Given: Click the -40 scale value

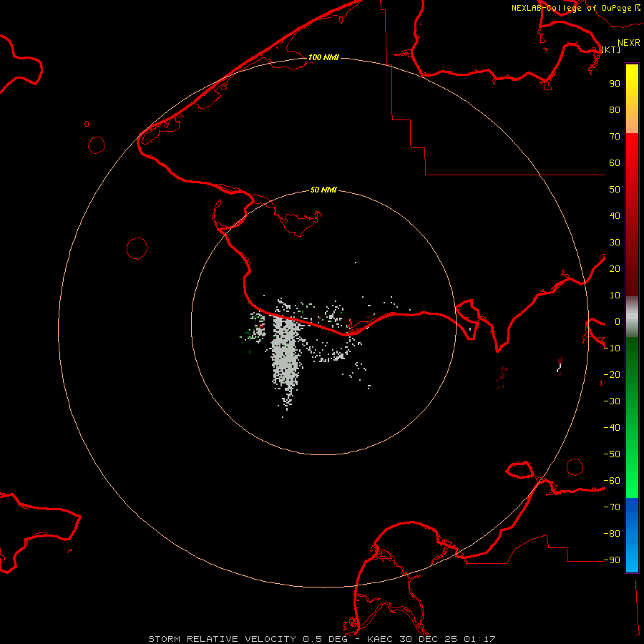Looking at the screenshot, I should [x=612, y=428].
